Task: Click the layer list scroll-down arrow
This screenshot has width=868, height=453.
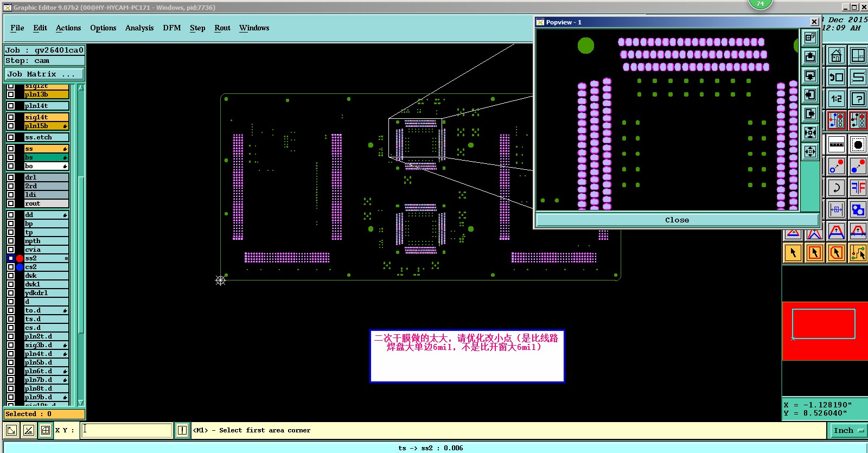Action: coord(81,403)
